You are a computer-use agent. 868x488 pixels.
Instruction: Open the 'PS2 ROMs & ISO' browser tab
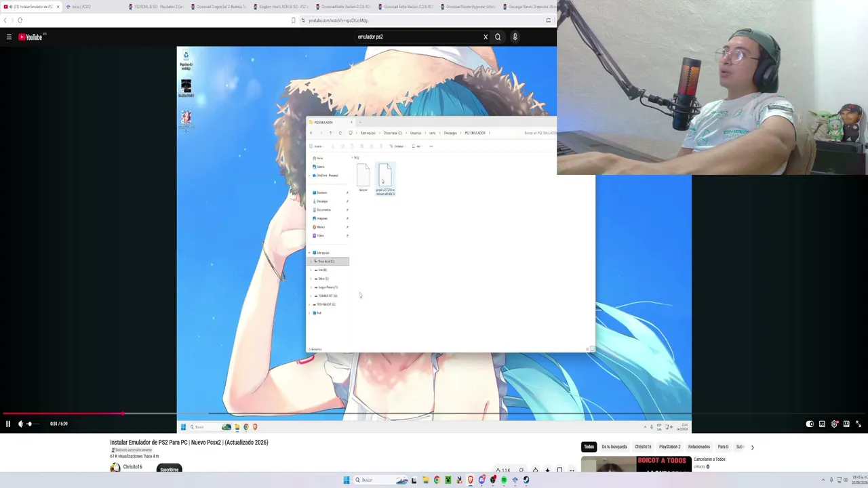(x=156, y=7)
